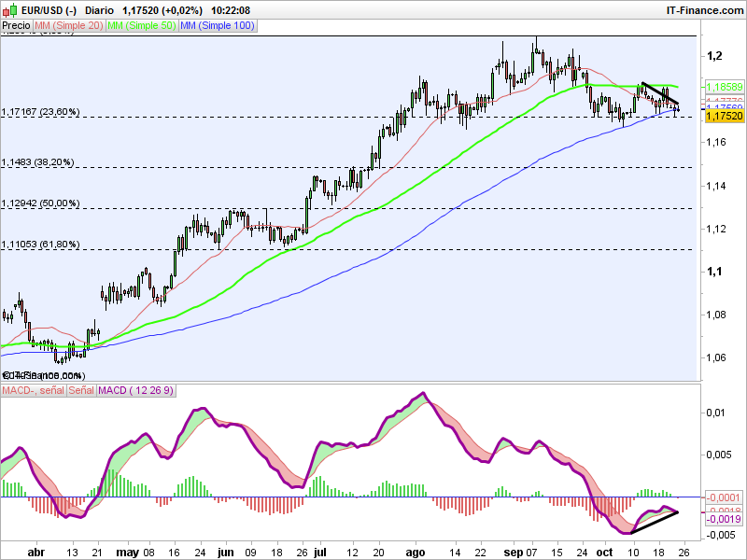747x560 pixels.
Task: Click the 1,12942 (50,00%) Fibonacci label
Action: [x=40, y=203]
